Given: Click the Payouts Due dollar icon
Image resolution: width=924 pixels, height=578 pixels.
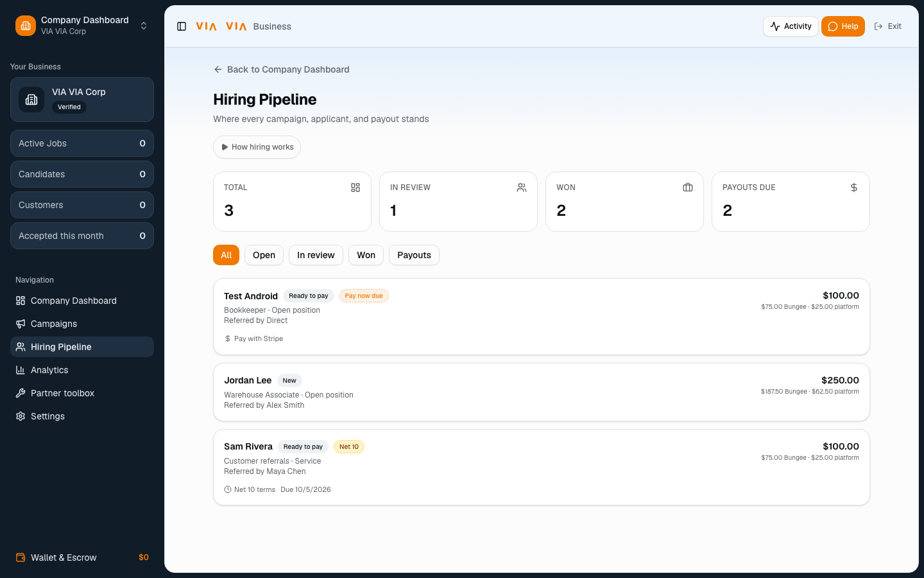Looking at the screenshot, I should click(854, 188).
